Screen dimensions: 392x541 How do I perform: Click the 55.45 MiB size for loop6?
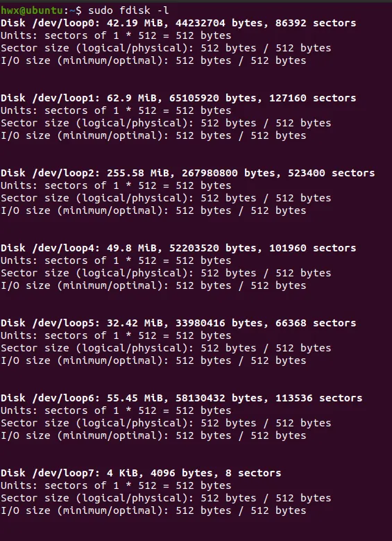[135, 398]
